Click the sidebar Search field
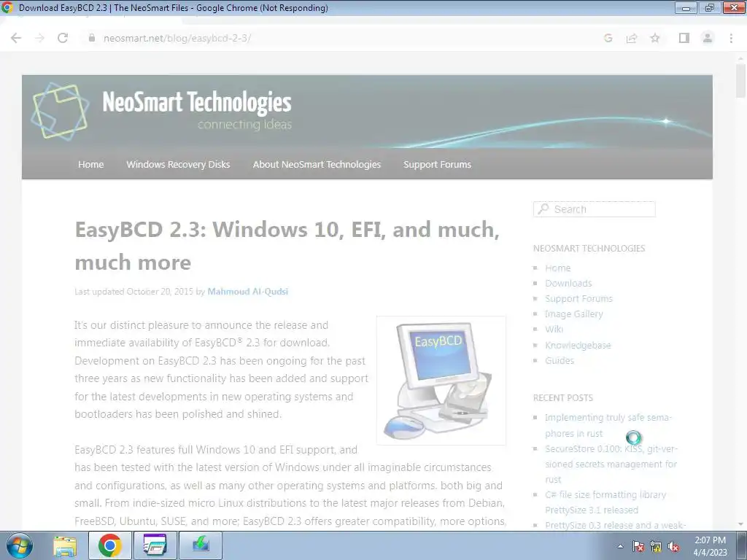The image size is (747, 560). [594, 209]
